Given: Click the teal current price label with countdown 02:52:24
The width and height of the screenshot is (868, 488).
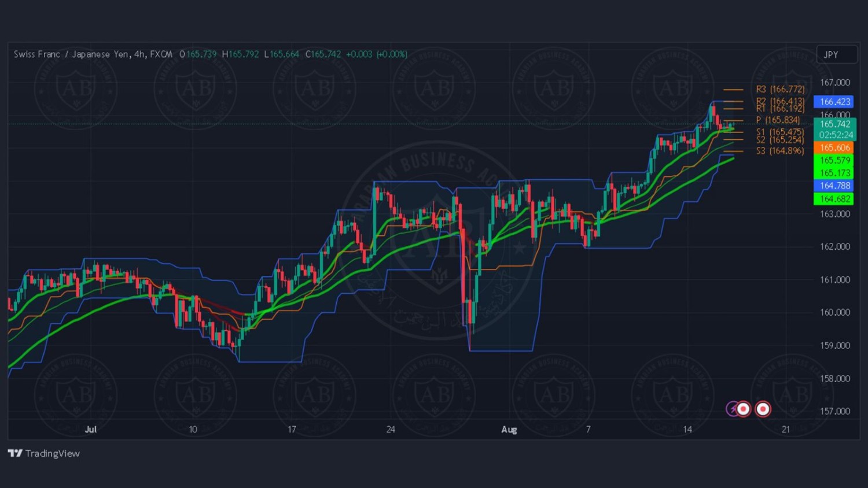Looking at the screenshot, I should pos(835,130).
